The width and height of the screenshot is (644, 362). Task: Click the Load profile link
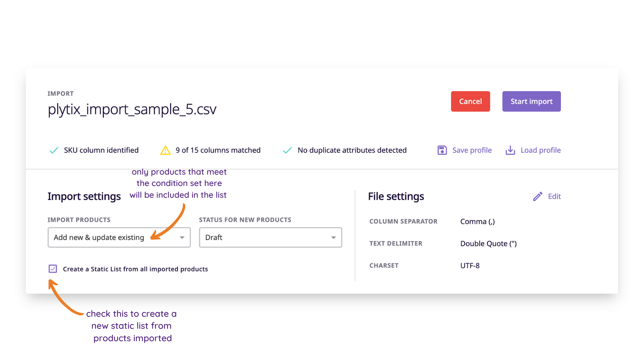[540, 150]
